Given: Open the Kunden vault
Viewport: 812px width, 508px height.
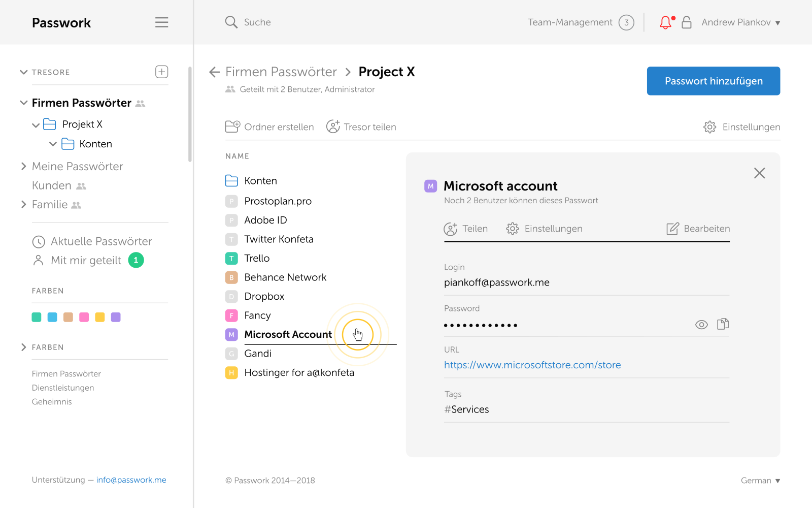Looking at the screenshot, I should click(x=52, y=185).
